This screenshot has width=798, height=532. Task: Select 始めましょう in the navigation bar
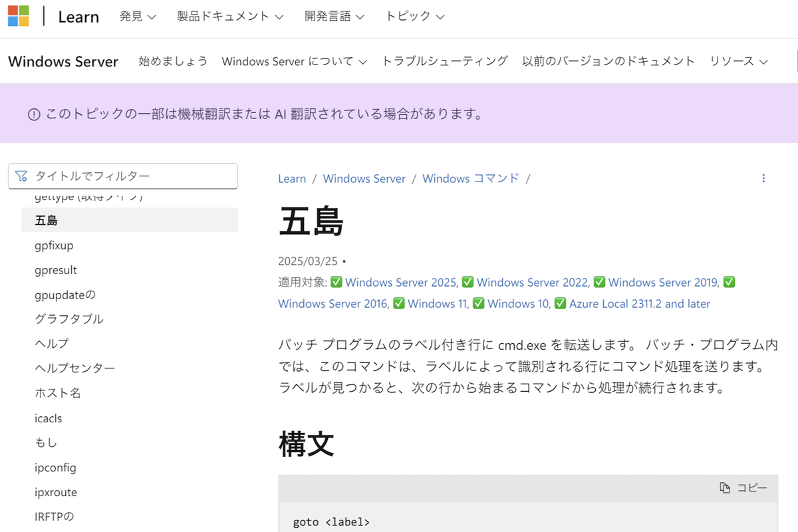173,61
